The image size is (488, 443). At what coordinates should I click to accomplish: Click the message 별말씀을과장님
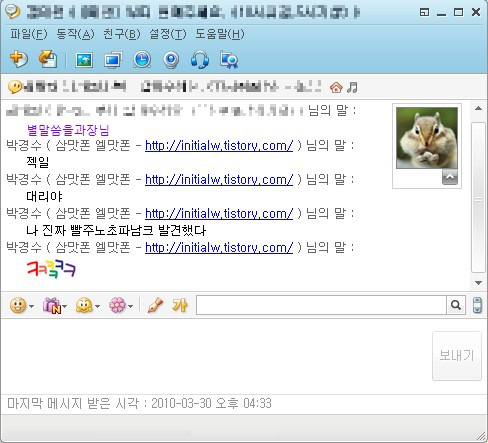tap(68, 130)
